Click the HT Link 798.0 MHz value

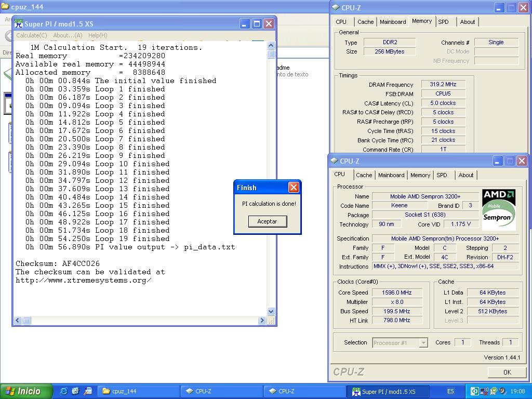coord(397,320)
